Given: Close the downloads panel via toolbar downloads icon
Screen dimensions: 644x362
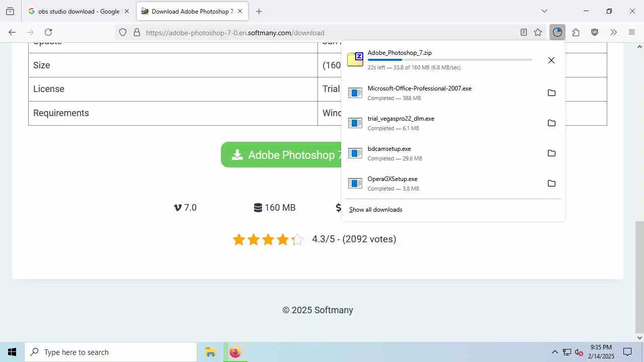Looking at the screenshot, I should (557, 32).
